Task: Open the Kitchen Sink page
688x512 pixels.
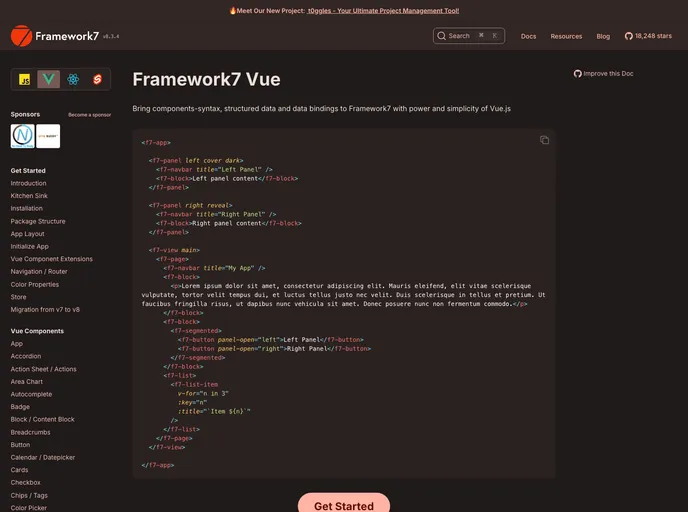Action: coord(29,196)
